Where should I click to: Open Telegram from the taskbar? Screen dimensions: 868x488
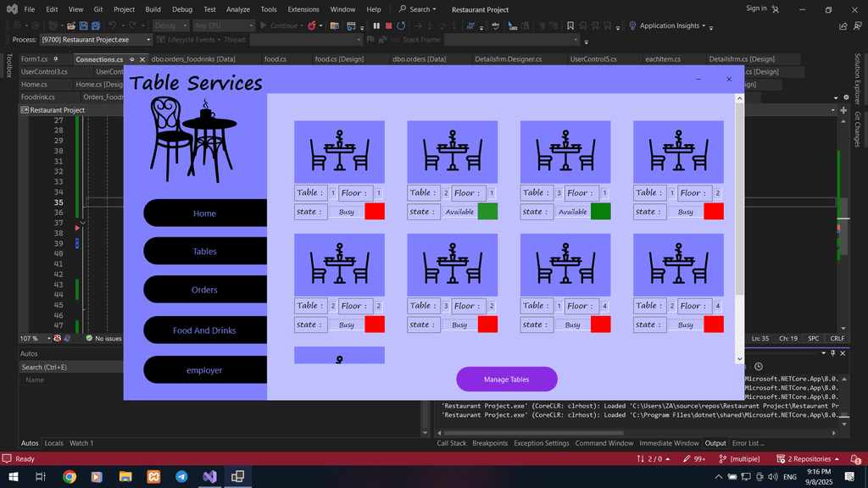click(181, 477)
